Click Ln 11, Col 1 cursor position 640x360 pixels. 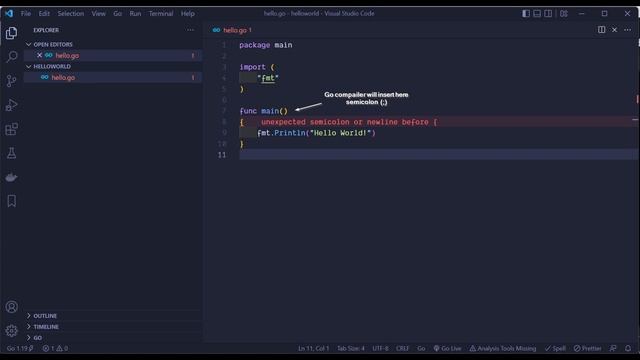313,348
